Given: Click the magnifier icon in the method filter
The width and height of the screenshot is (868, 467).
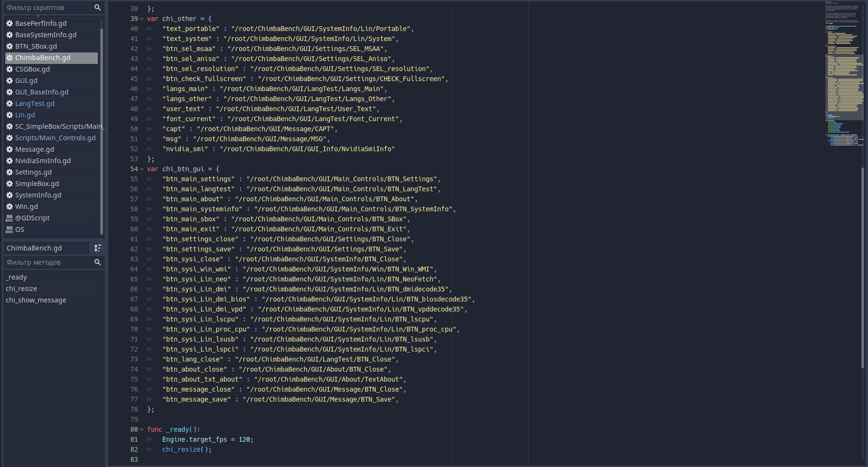Looking at the screenshot, I should (97, 262).
